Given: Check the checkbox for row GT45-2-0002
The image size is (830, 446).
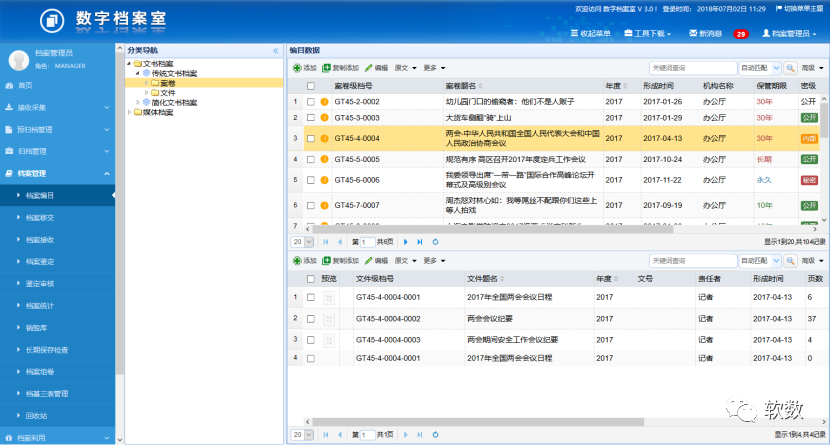Looking at the screenshot, I should coord(311,102).
